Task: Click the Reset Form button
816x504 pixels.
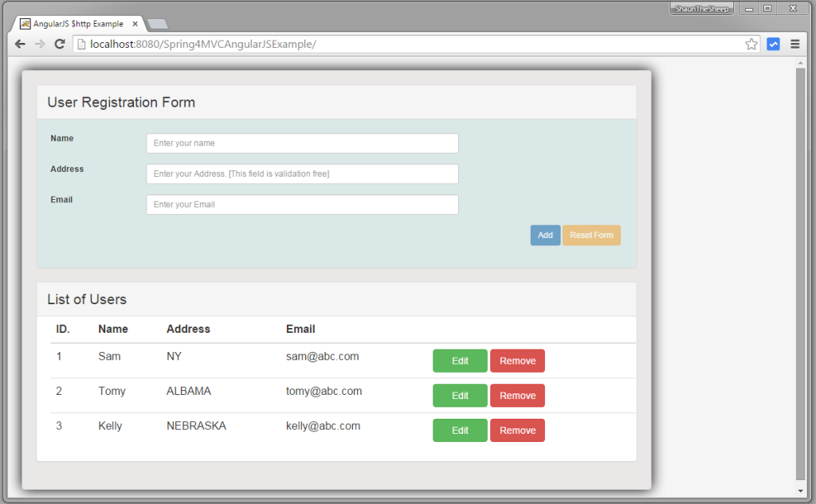Action: (x=591, y=235)
